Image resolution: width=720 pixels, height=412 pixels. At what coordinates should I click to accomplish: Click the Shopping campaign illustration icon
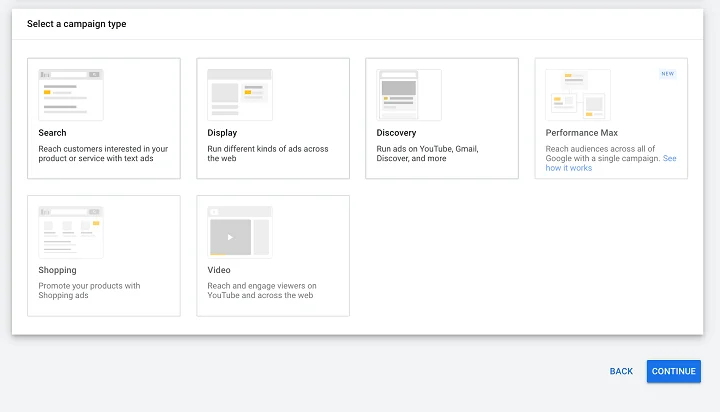[x=71, y=232]
